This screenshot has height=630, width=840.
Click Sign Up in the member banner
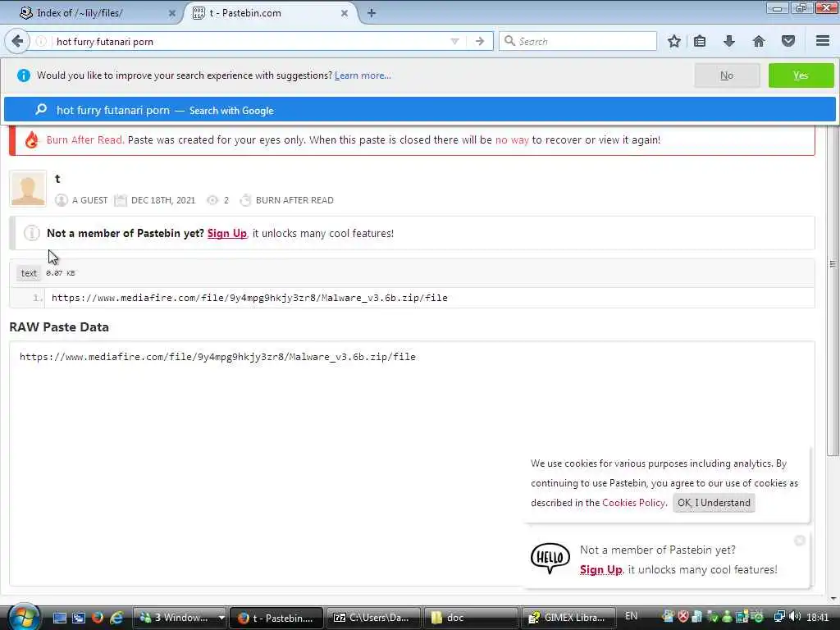226,234
